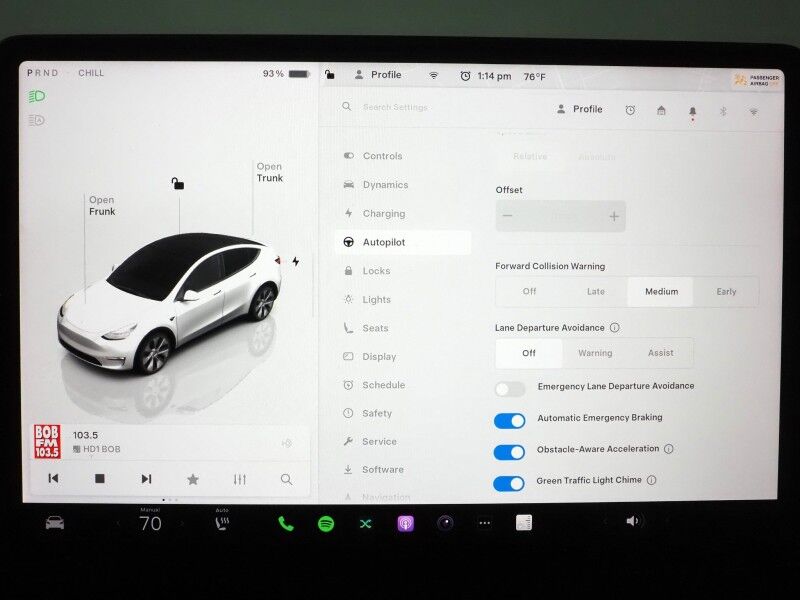Disable Automatic Emergency Braking

click(x=511, y=420)
